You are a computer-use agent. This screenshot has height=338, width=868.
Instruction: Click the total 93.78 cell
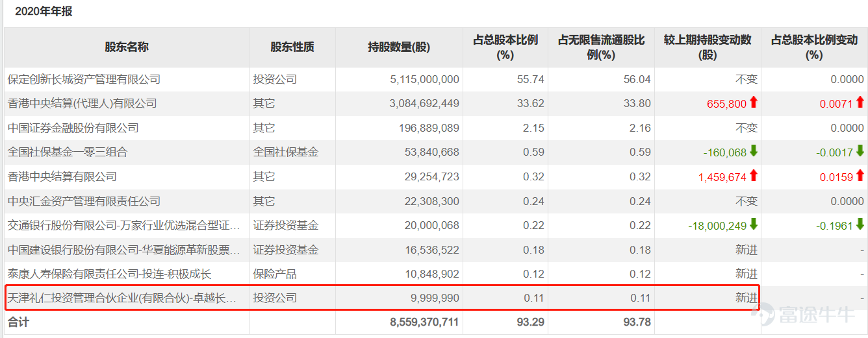coord(639,322)
